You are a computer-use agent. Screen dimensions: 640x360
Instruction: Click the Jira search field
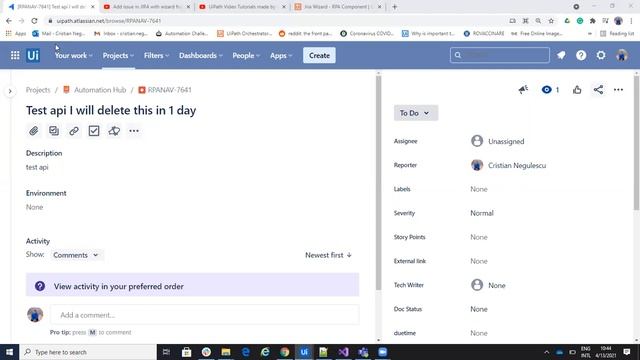pyautogui.click(x=500, y=55)
